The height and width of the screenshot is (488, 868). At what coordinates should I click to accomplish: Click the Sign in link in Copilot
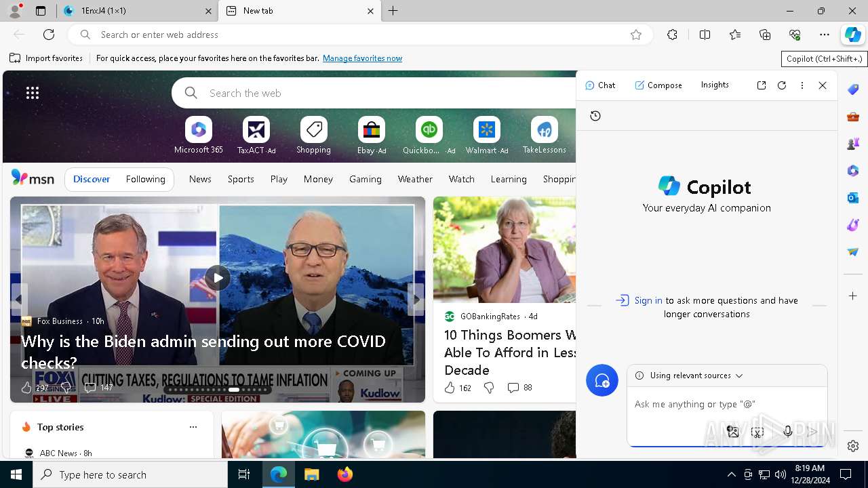(x=648, y=300)
